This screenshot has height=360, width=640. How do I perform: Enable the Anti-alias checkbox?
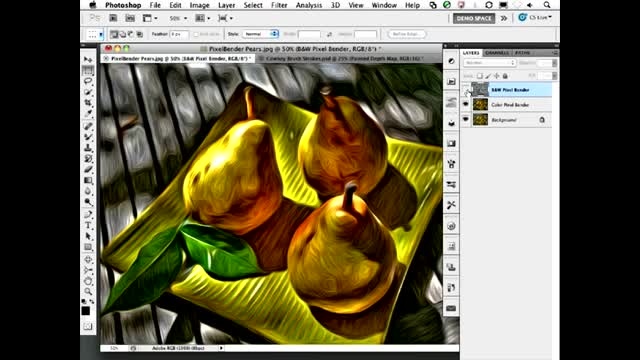point(196,34)
